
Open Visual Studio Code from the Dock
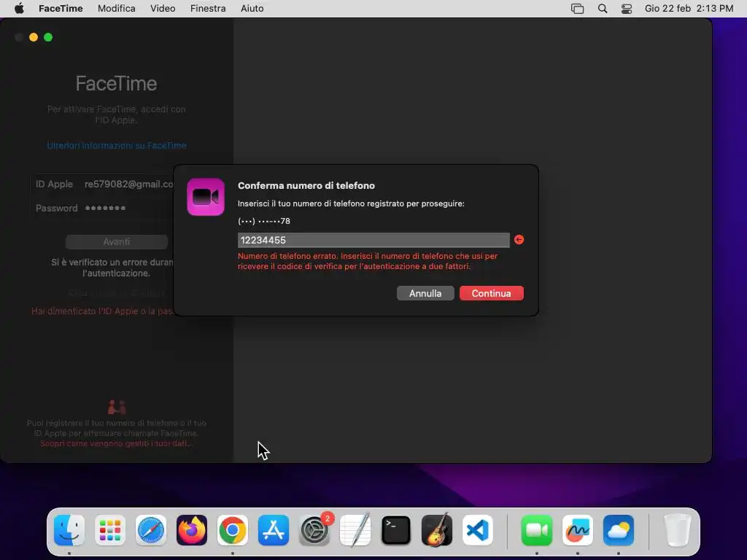(x=478, y=530)
